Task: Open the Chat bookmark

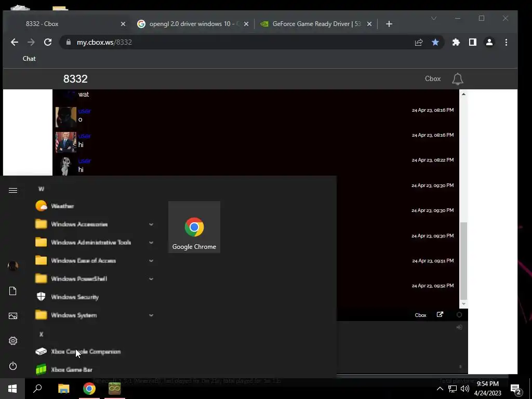Action: [29, 59]
